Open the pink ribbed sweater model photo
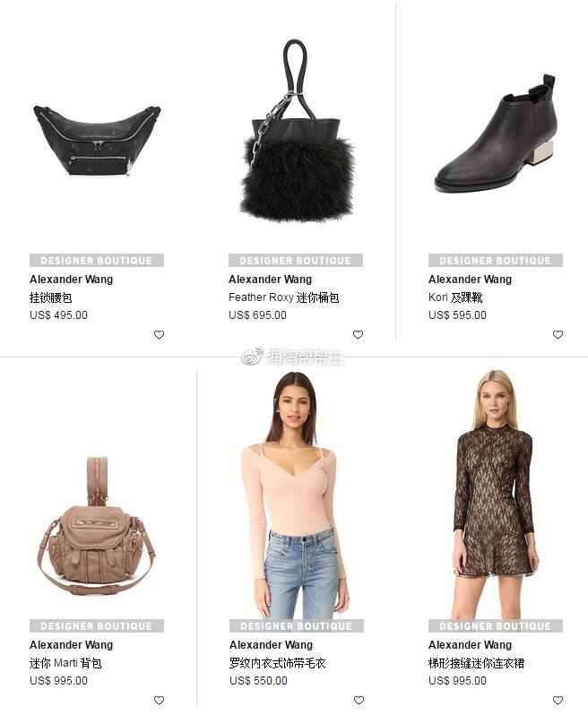 296,495
